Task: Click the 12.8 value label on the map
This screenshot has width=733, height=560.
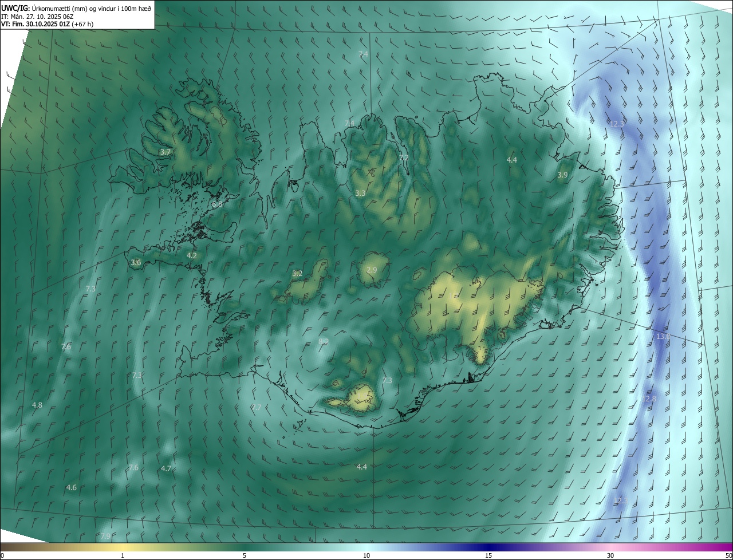Action: [649, 399]
